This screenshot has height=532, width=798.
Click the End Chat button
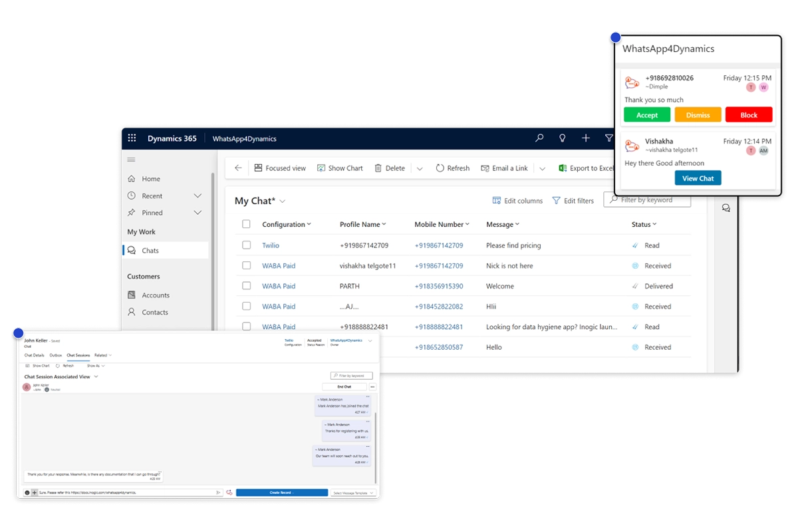tap(344, 386)
